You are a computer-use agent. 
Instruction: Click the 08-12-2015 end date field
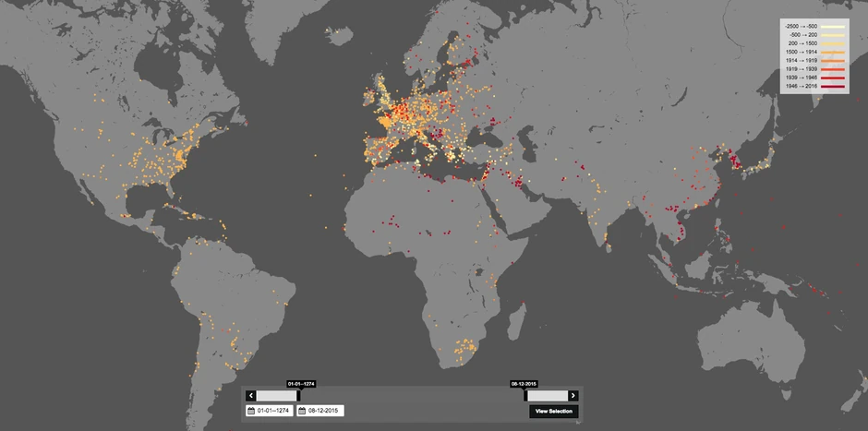(x=320, y=411)
